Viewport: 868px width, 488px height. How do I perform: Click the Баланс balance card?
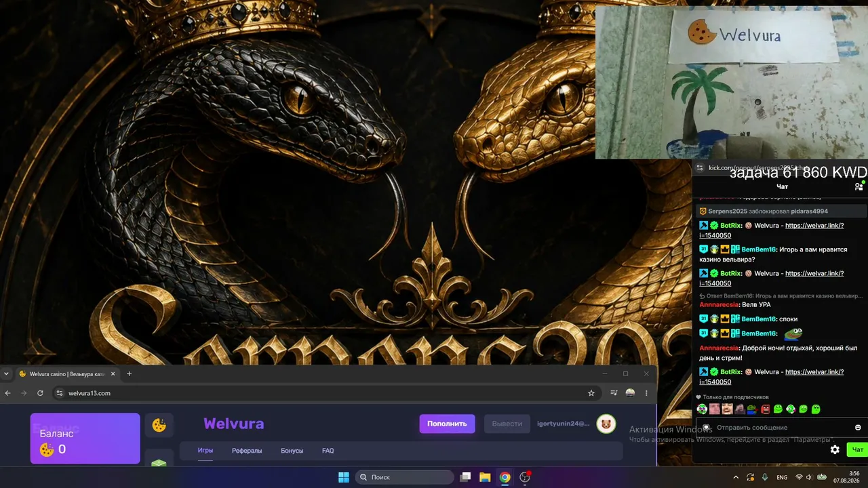[x=85, y=439]
